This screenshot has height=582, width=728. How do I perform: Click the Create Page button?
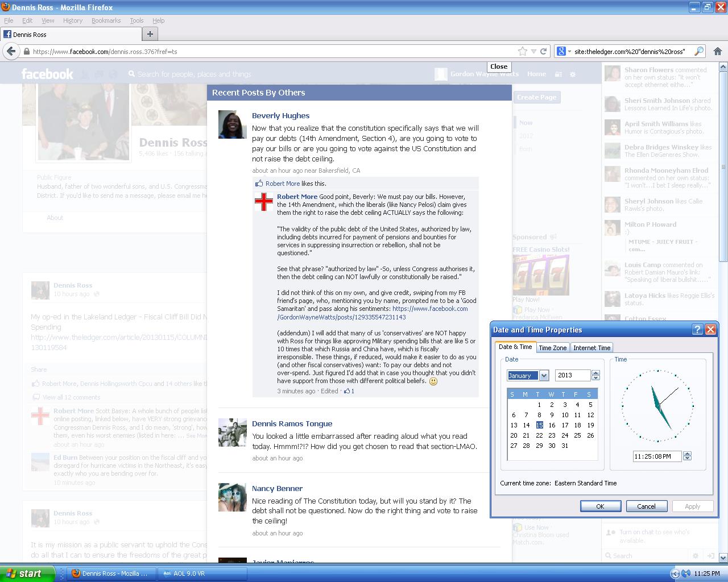point(537,97)
